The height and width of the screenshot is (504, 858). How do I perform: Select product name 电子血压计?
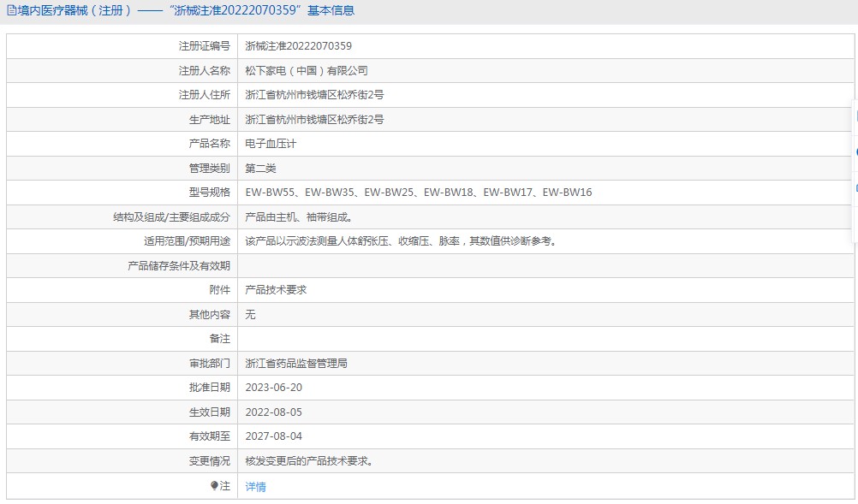(271, 144)
